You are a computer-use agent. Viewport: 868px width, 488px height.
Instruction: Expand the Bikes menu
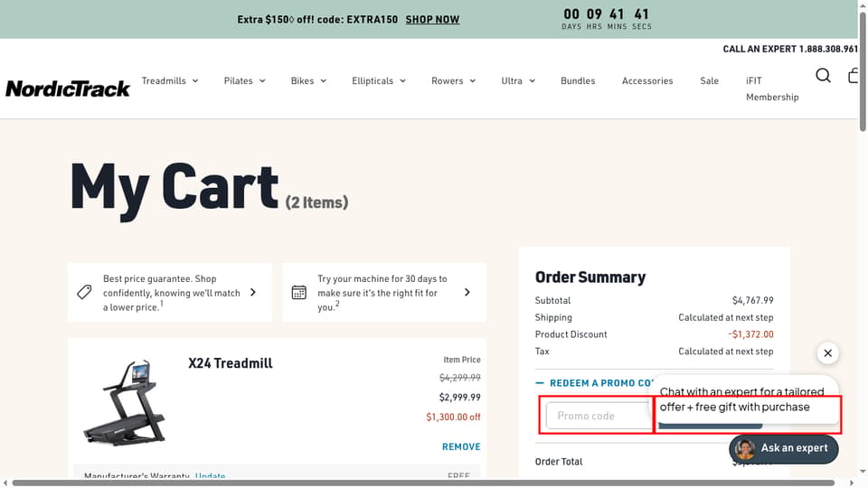coord(308,80)
